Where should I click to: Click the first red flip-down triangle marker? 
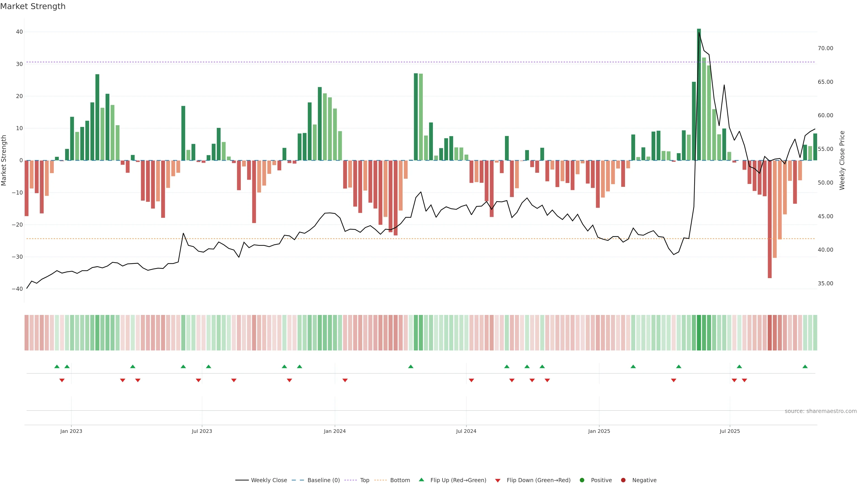62,380
